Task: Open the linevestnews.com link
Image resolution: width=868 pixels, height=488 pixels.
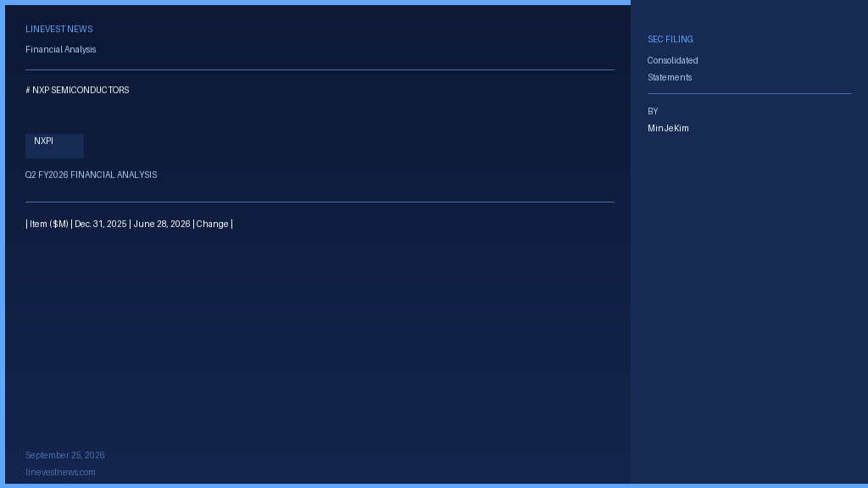Action: [60, 473]
